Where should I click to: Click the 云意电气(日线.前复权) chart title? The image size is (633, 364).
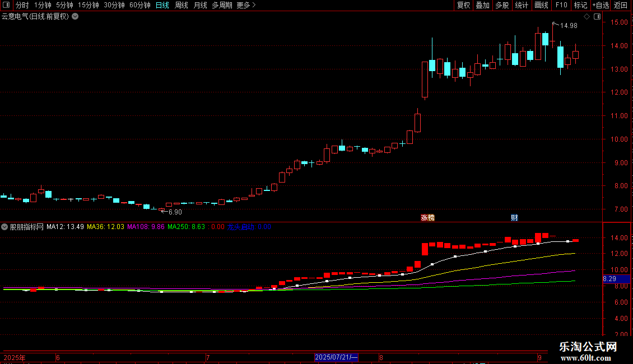(35, 17)
